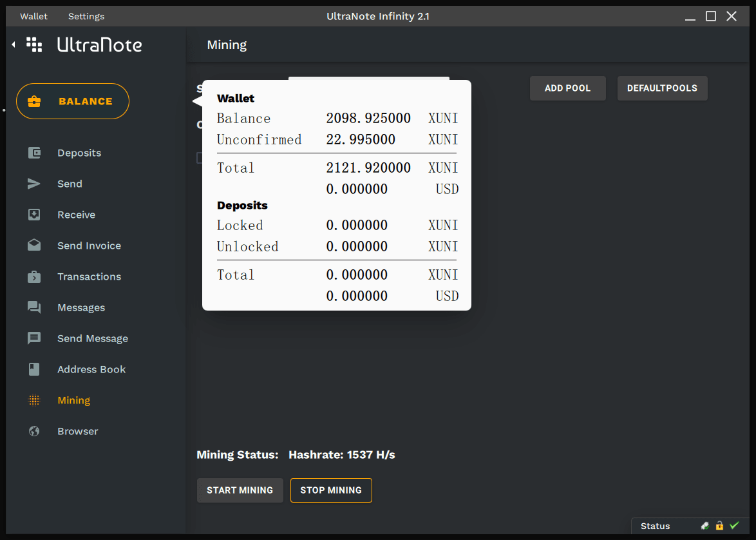Click the Status label in status bar
The width and height of the screenshot is (756, 540).
[656, 526]
